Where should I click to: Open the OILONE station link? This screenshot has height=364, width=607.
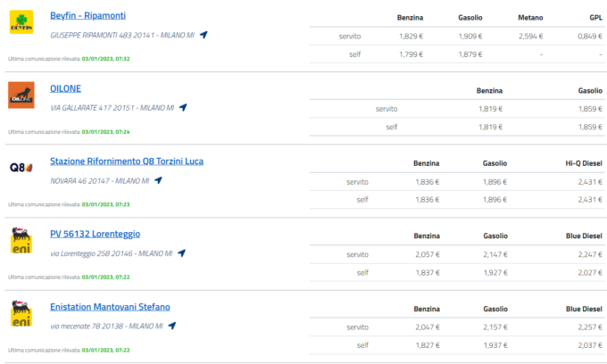[x=65, y=88]
